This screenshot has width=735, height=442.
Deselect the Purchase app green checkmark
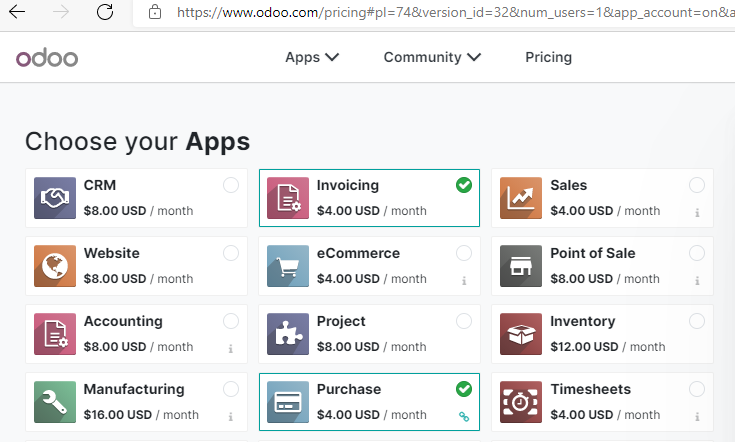(x=464, y=389)
